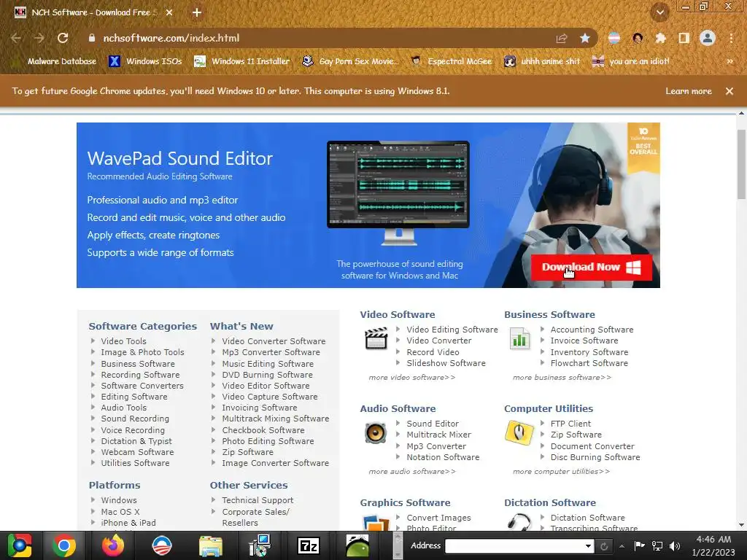Open the 'uhhh anime shit' bookmark
This screenshot has height=560, width=747.
[x=542, y=61]
